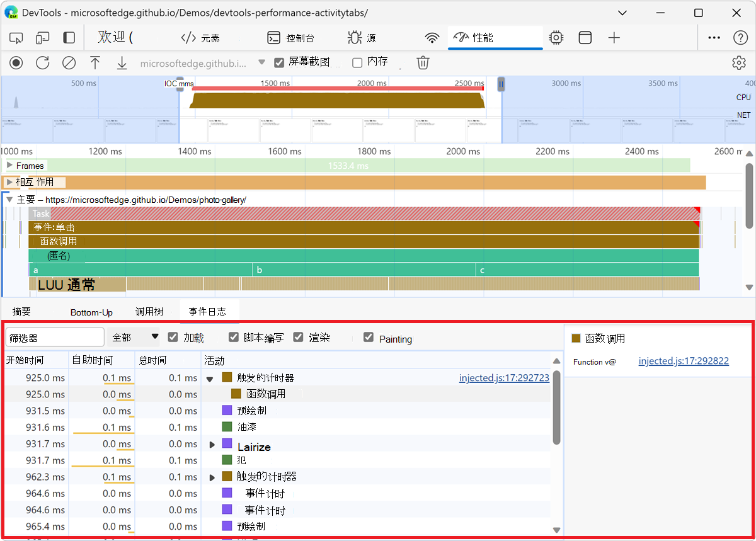This screenshot has width=756, height=541.
Task: Open the injected.js:17:292822 link
Action: 684,362
